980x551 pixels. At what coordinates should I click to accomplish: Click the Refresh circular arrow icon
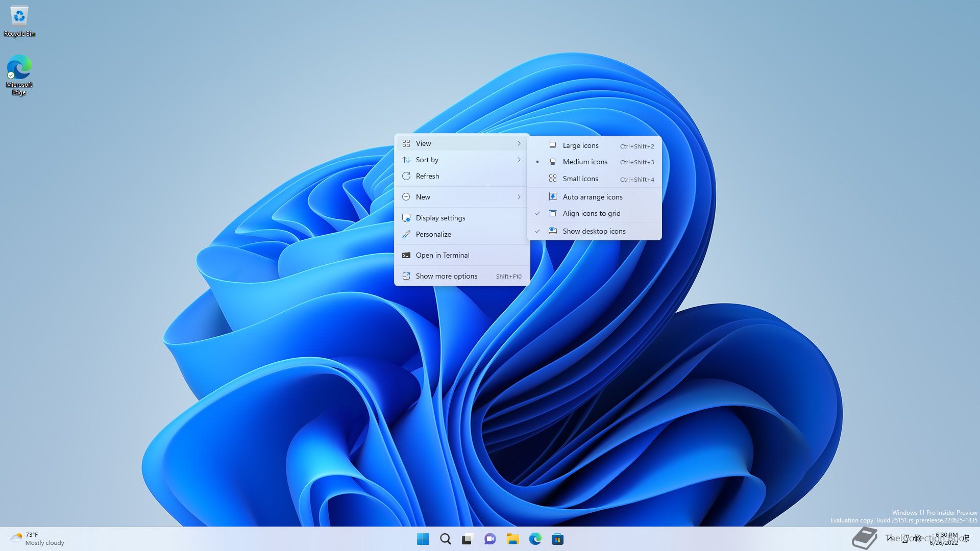click(406, 176)
